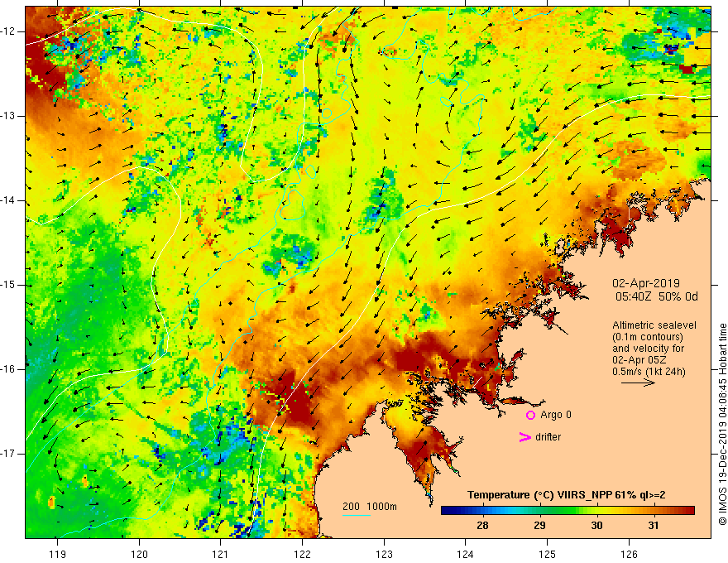This screenshot has width=728, height=563.
Task: Click longitude axis label 126
Action: 629,554
